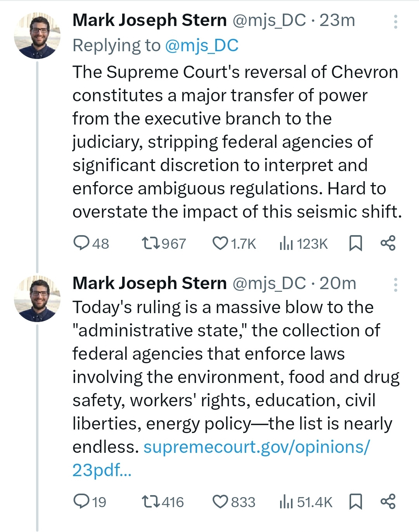Image resolution: width=419 pixels, height=532 pixels.
Task: Bookmark the administrative state tweet
Action: point(355,501)
